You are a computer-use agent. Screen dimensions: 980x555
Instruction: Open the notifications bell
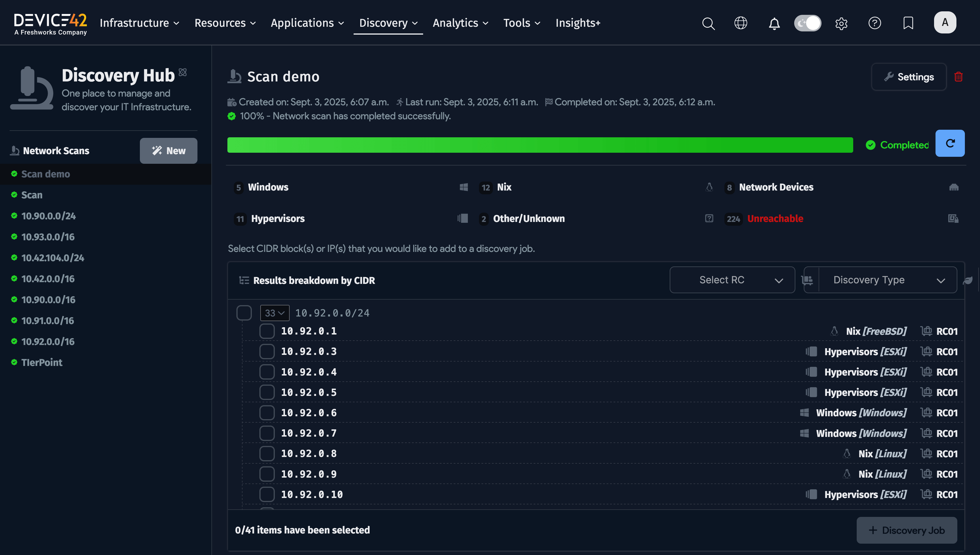(774, 23)
